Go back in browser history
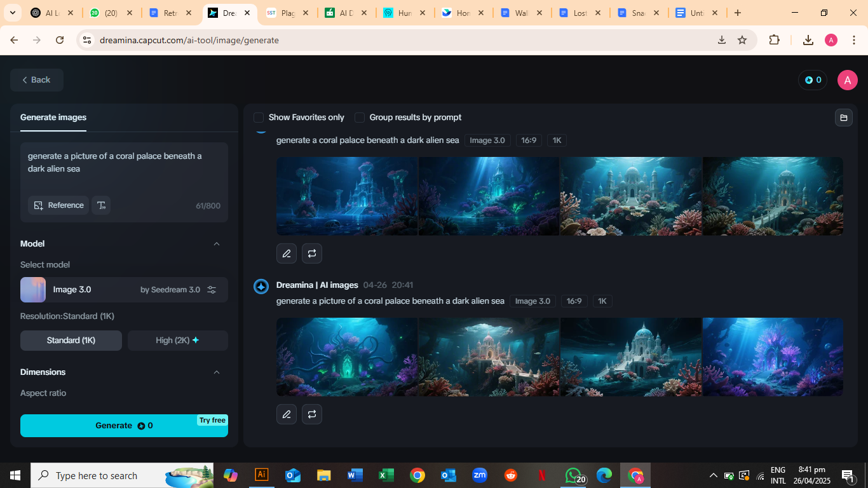 click(14, 40)
